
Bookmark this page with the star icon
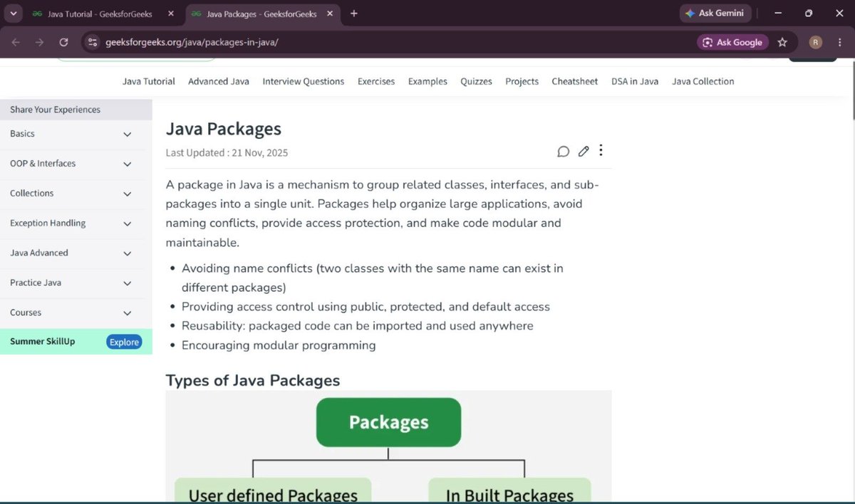pos(782,42)
